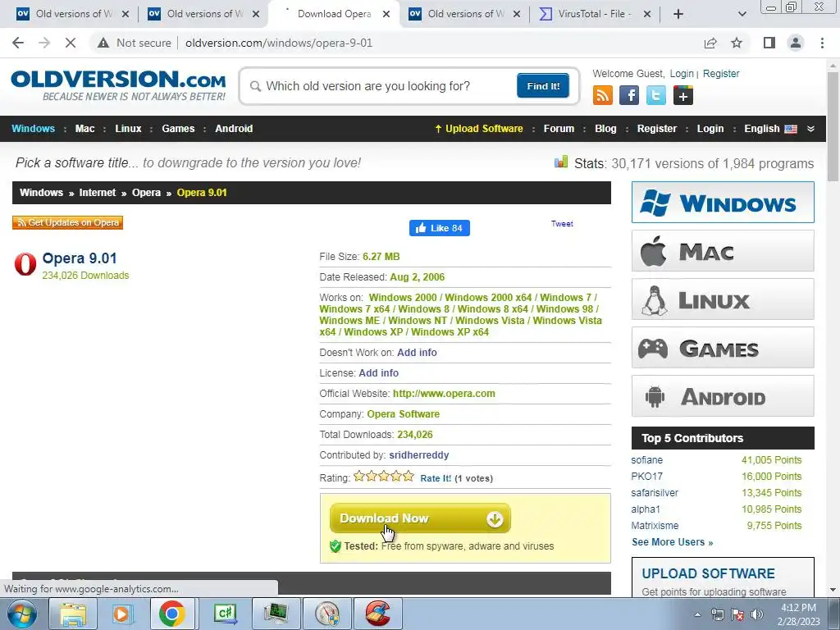
Task: Open the Chrome profile avatar
Action: [796, 43]
